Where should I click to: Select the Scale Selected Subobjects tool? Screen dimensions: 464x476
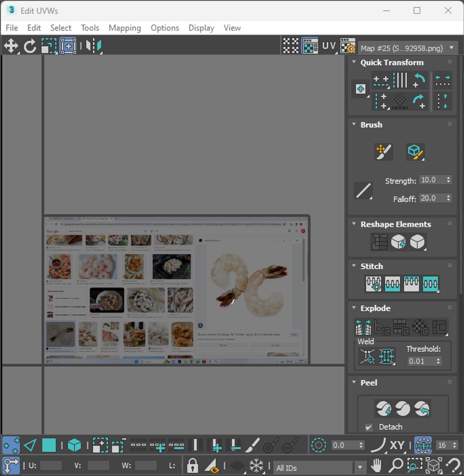tap(49, 46)
